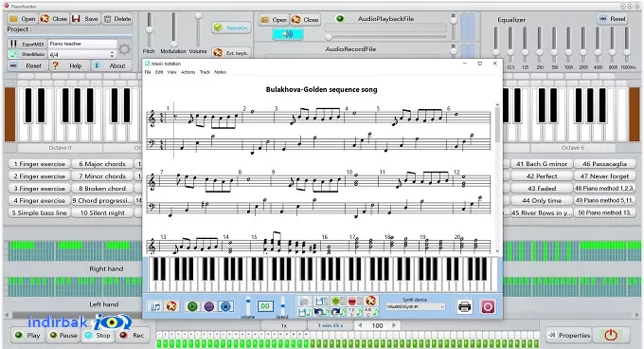Click the Stop button in the bottom bar
The height and width of the screenshot is (349, 644).
click(x=98, y=335)
